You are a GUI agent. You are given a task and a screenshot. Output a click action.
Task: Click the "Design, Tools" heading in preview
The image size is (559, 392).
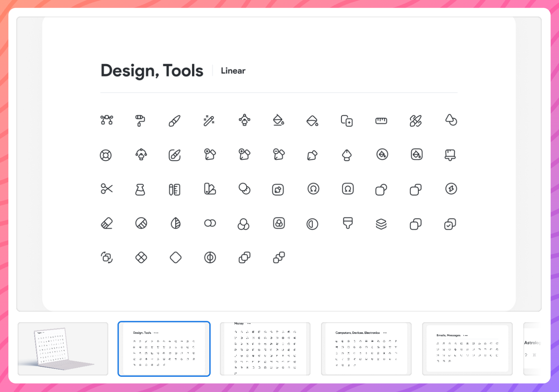point(152,71)
